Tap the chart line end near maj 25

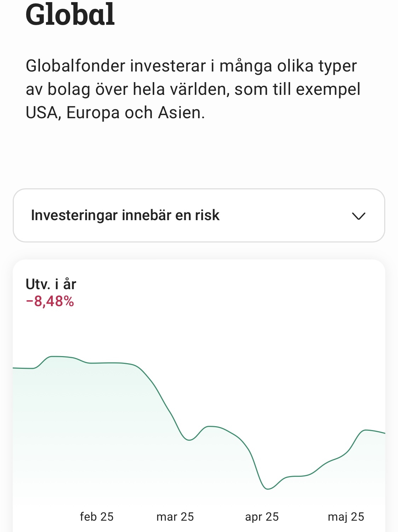383,433
